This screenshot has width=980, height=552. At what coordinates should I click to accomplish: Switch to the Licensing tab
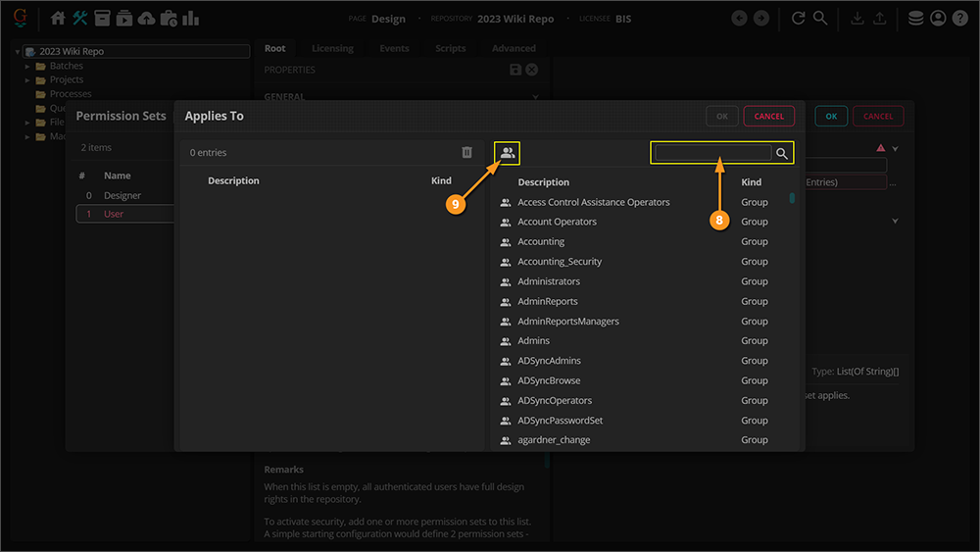[332, 48]
